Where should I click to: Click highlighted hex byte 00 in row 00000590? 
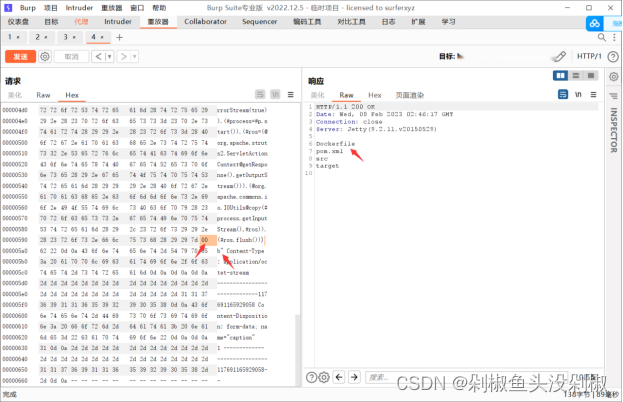pyautogui.click(x=205, y=240)
